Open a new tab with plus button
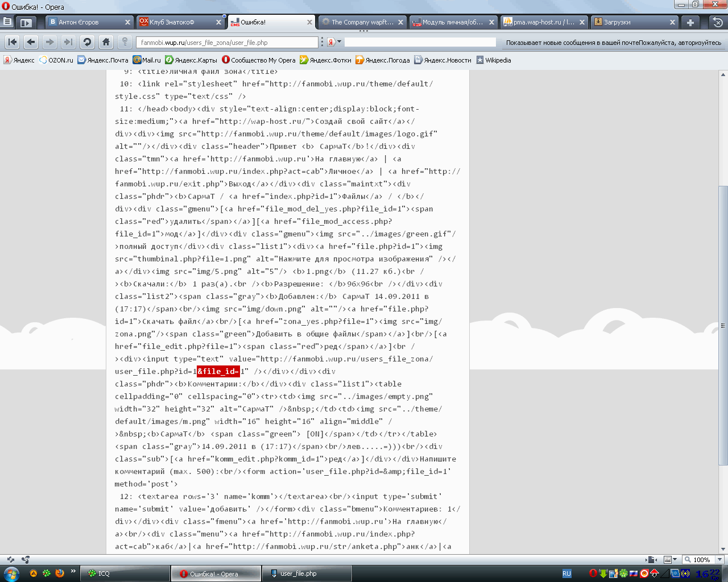This screenshot has height=582, width=728. [x=690, y=23]
